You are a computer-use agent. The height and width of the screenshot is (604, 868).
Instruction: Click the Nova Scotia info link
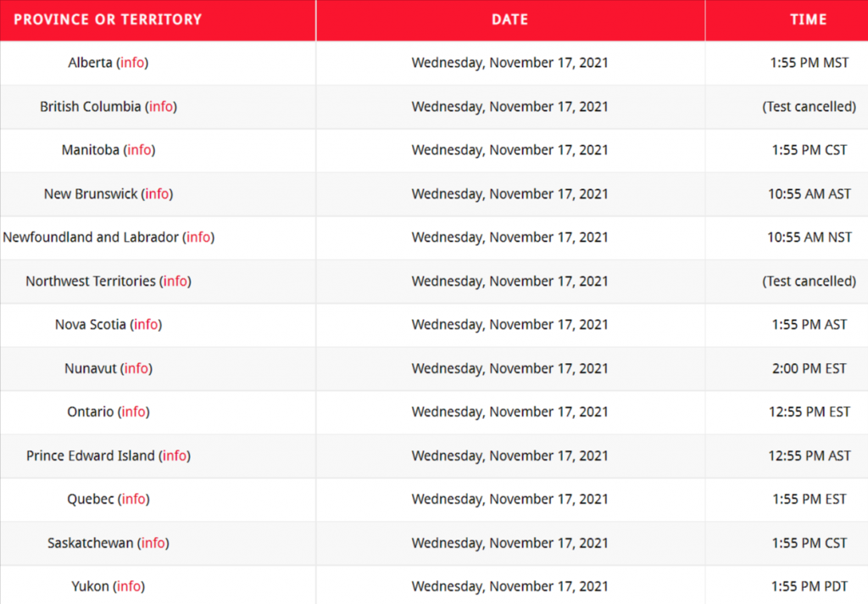coord(146,325)
